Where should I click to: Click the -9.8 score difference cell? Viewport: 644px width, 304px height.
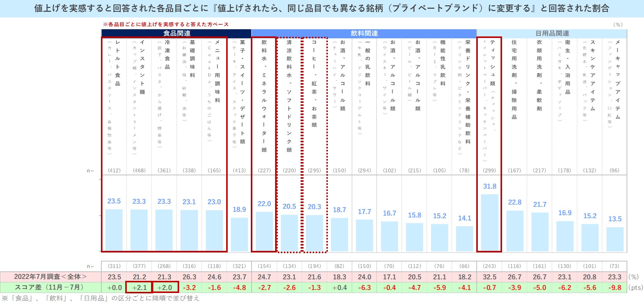(615, 288)
